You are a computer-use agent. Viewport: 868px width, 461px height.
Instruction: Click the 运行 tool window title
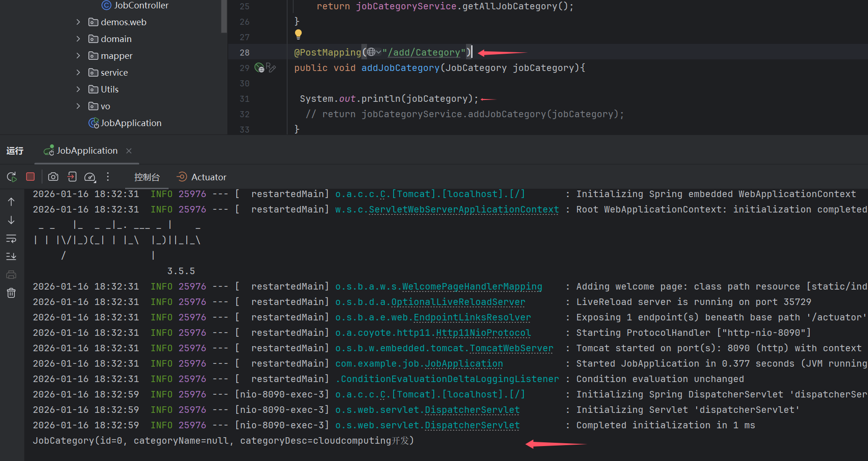click(15, 150)
